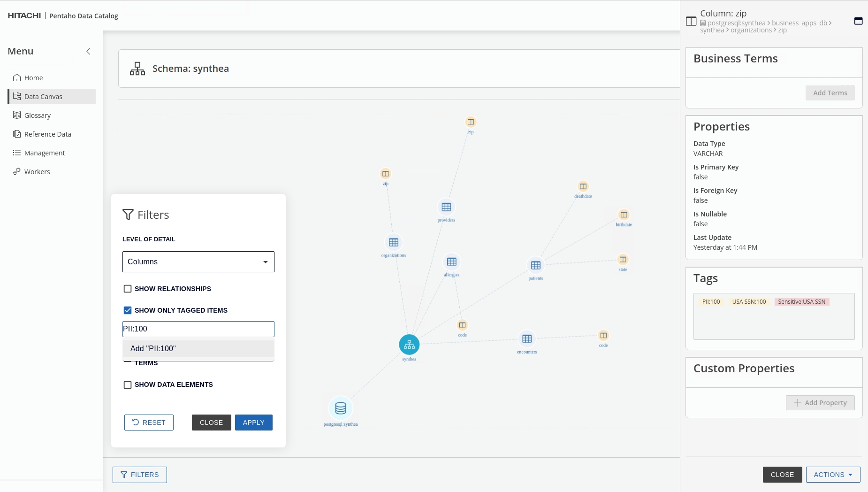
Task: Click the deathdate column node
Action: click(583, 187)
